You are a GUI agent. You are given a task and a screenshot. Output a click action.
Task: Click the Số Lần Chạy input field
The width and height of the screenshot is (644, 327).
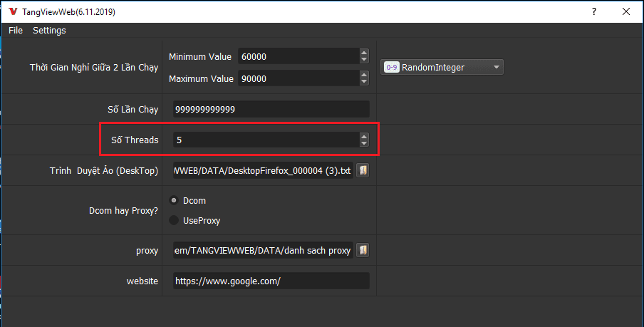[271, 110]
